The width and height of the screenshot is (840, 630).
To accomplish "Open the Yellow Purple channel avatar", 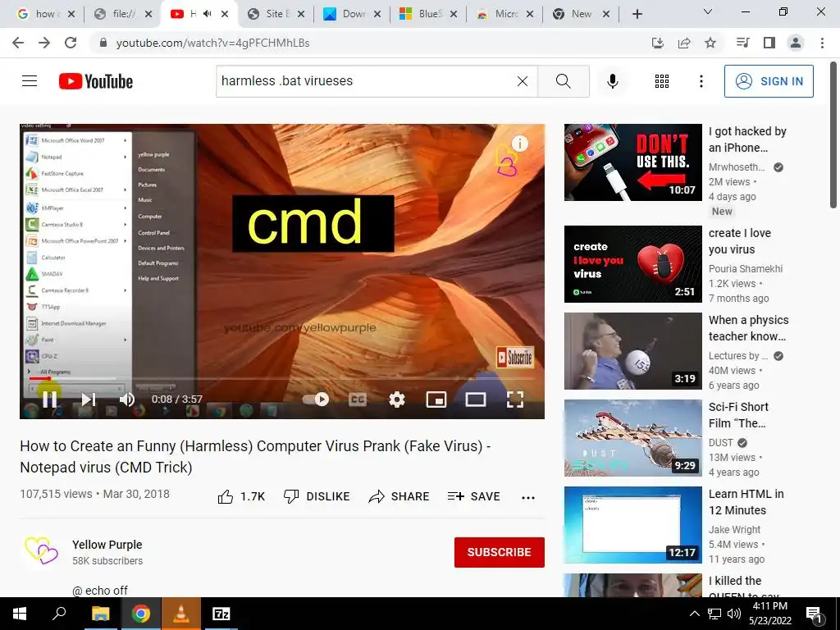I will [41, 551].
